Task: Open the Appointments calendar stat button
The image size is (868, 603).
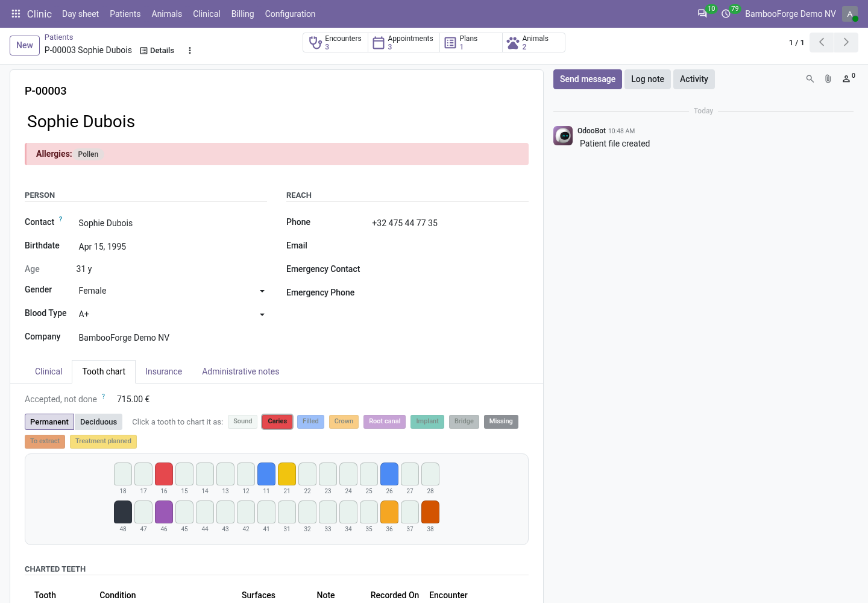Action: coord(403,43)
